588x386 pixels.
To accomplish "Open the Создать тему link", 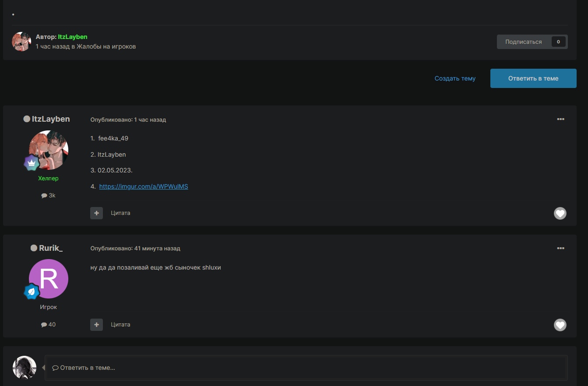I will (x=455, y=78).
